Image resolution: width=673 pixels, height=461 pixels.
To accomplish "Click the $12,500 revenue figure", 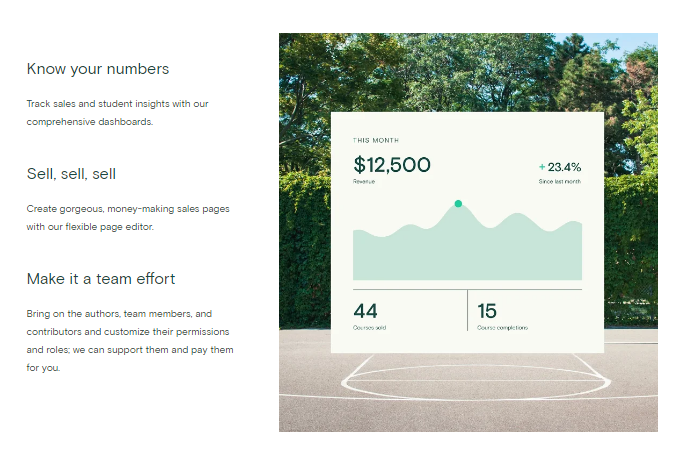I will [x=392, y=165].
